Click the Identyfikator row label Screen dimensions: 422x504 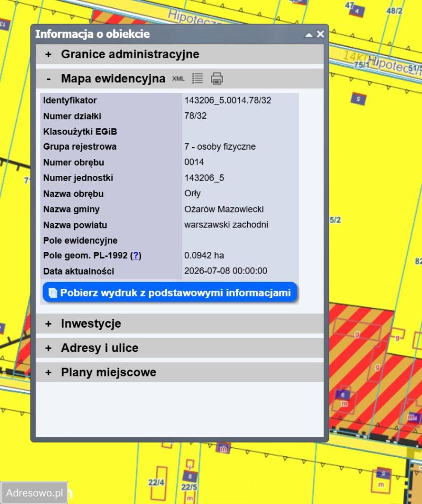pyautogui.click(x=70, y=100)
